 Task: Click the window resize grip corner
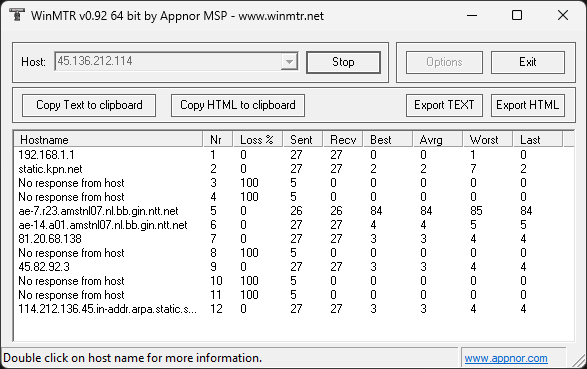(580, 361)
